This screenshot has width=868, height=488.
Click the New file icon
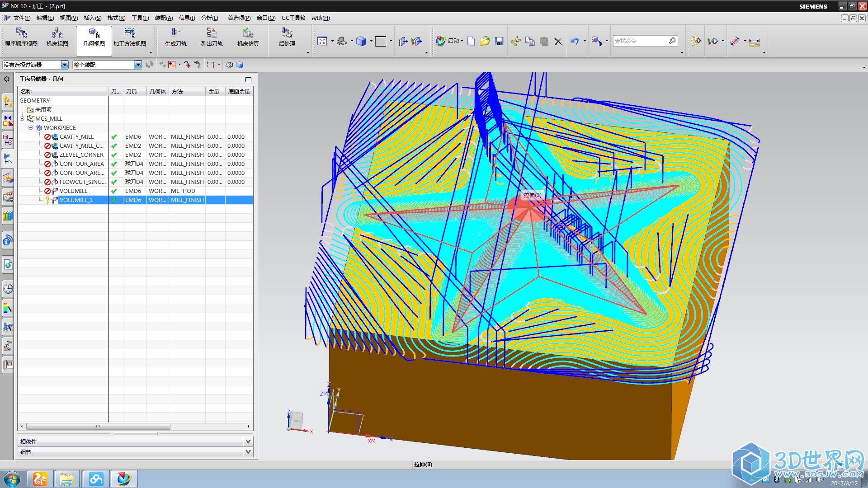click(471, 41)
